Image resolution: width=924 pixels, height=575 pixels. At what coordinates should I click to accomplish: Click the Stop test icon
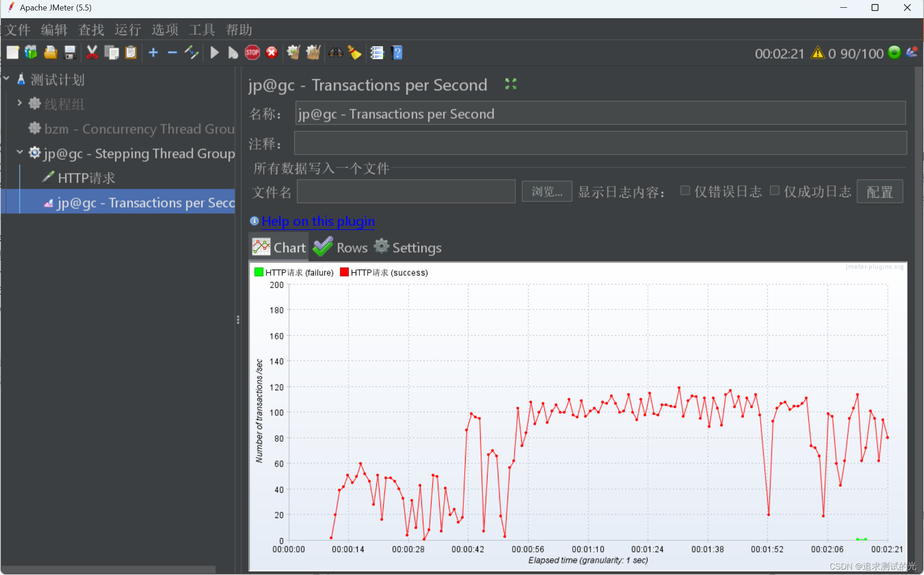(252, 52)
